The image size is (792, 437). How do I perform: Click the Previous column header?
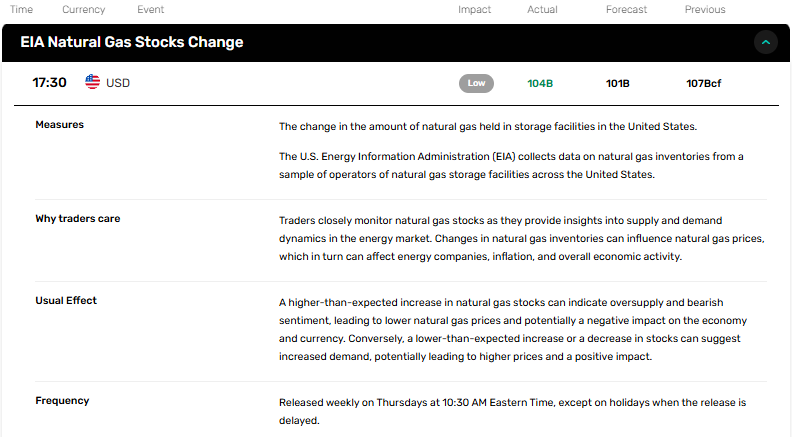tap(705, 9)
